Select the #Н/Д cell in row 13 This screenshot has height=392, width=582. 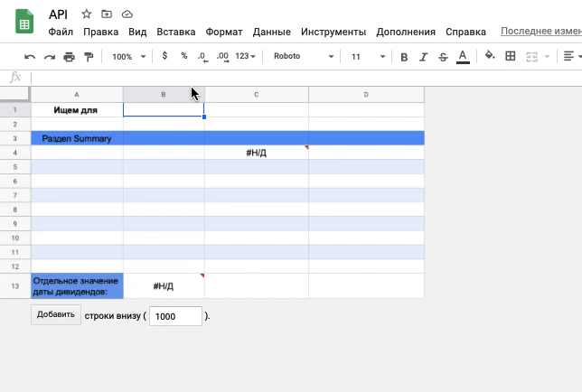click(x=164, y=286)
